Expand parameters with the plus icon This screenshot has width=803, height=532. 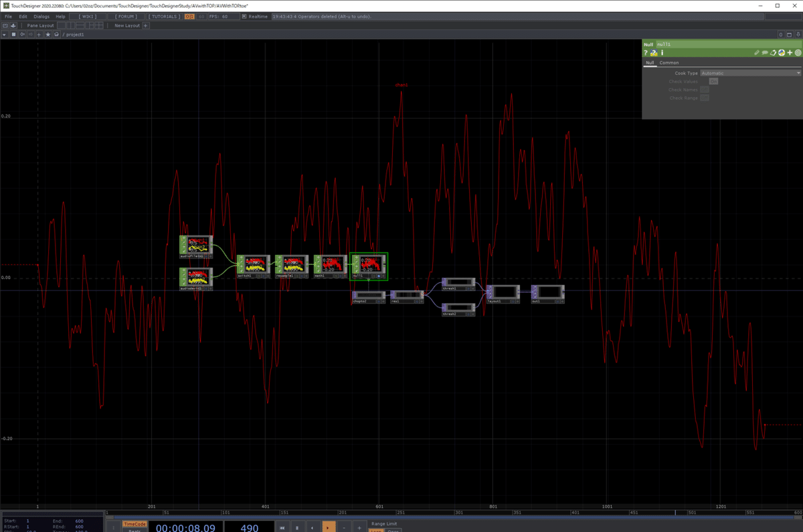(790, 52)
